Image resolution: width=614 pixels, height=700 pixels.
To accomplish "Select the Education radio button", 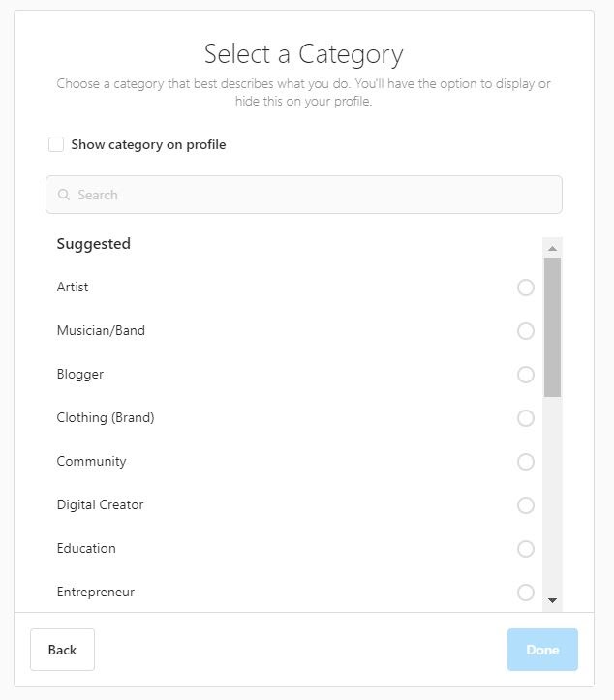I will (x=526, y=549).
